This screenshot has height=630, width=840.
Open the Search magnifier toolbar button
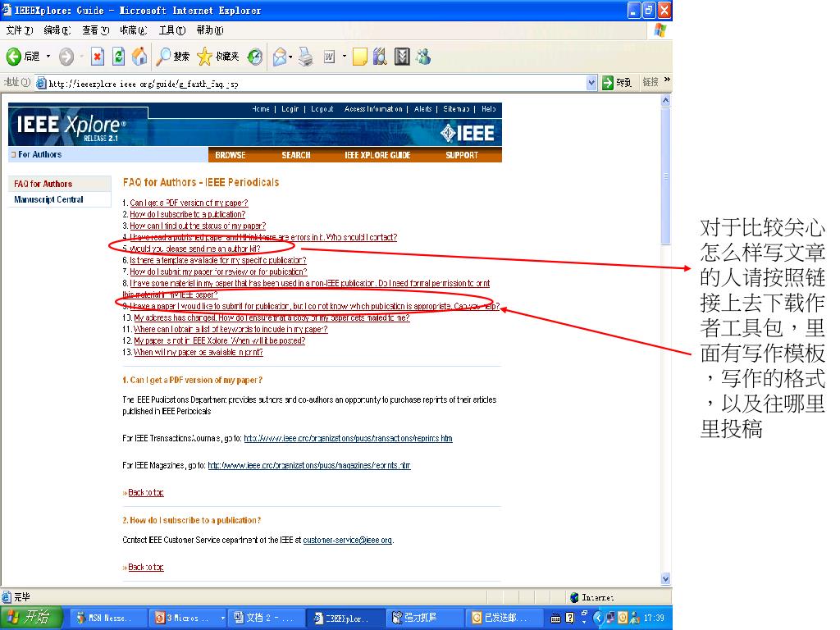click(172, 57)
